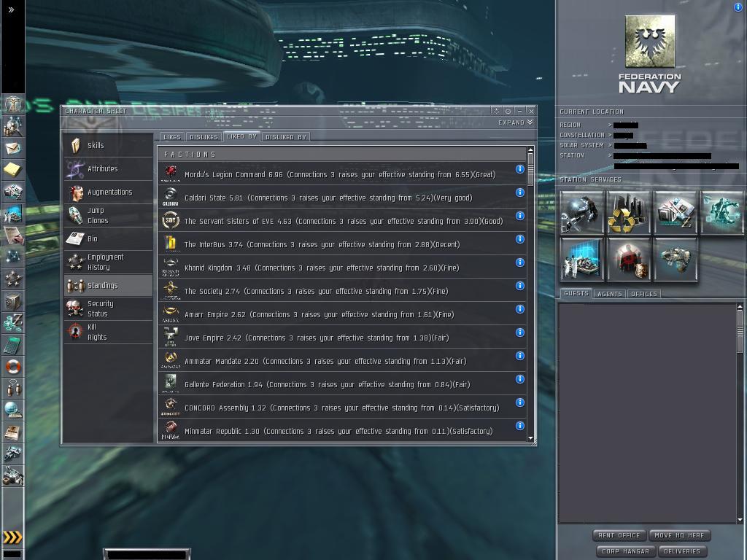Switch to the Dislikes tab

(204, 136)
